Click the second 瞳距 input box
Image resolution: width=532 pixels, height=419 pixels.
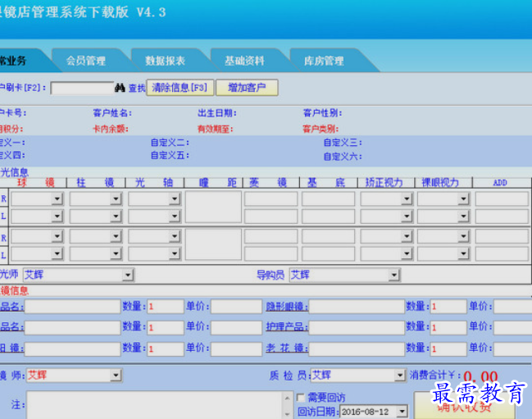click(x=213, y=244)
